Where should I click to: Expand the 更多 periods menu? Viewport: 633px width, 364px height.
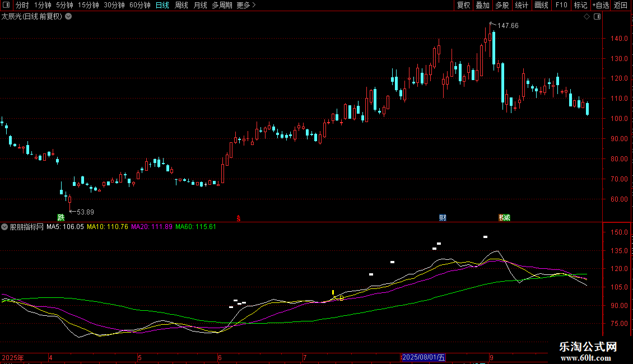pyautogui.click(x=246, y=5)
